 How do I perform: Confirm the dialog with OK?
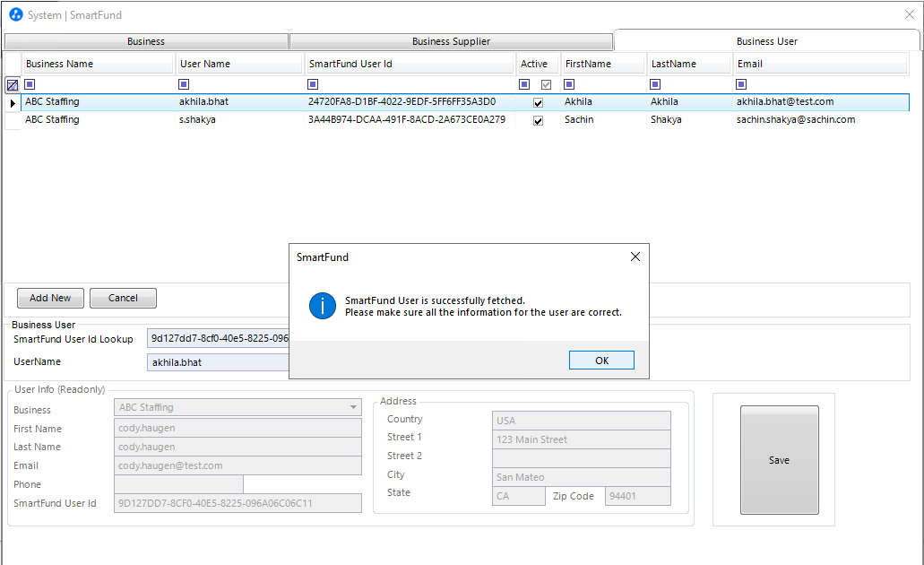[x=601, y=361]
